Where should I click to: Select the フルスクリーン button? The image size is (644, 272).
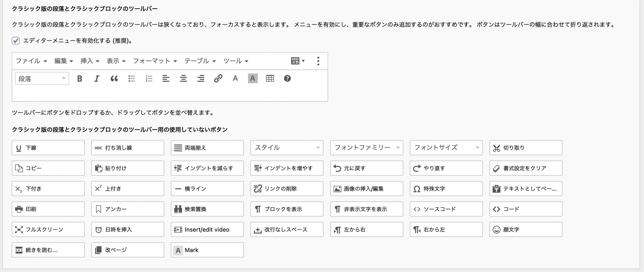(x=48, y=229)
